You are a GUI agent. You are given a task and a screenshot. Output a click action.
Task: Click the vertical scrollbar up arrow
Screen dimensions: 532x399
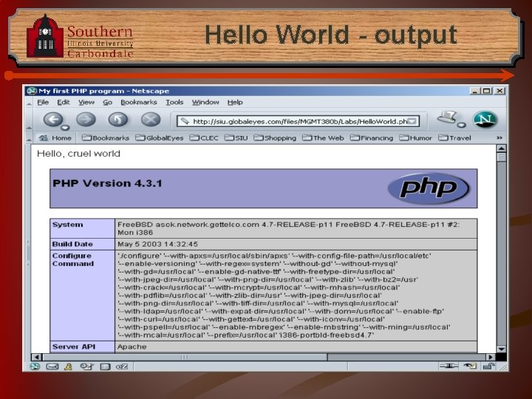501,149
